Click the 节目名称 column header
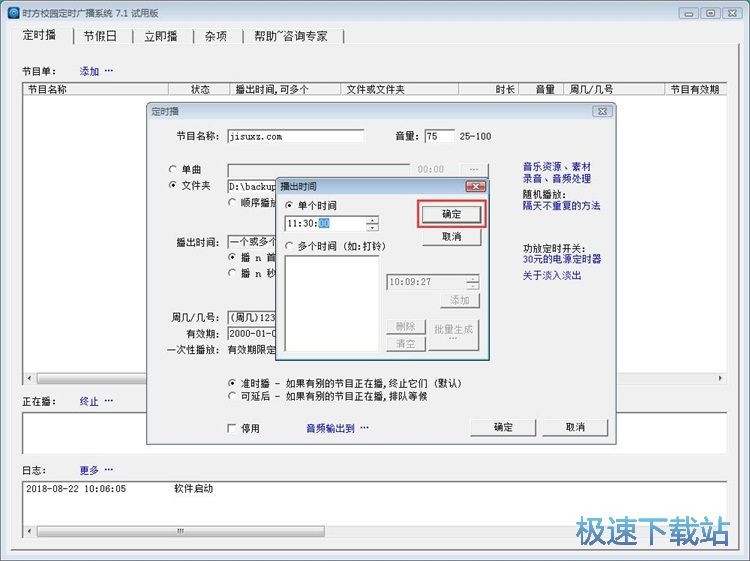 [x=96, y=89]
